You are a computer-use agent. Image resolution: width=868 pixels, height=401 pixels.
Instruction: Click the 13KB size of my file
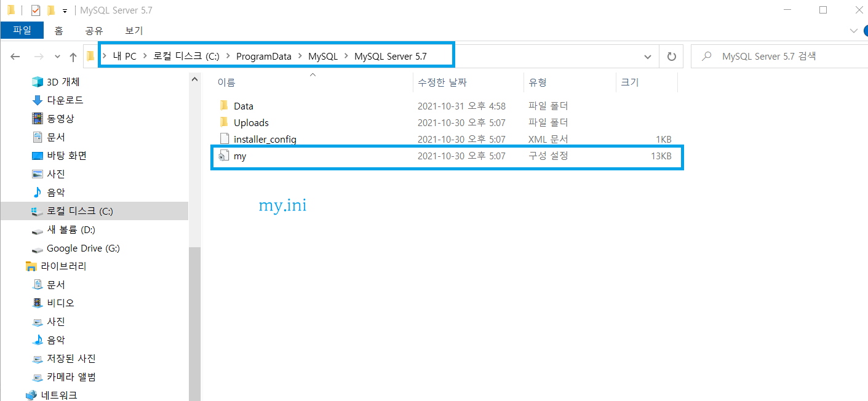(661, 156)
